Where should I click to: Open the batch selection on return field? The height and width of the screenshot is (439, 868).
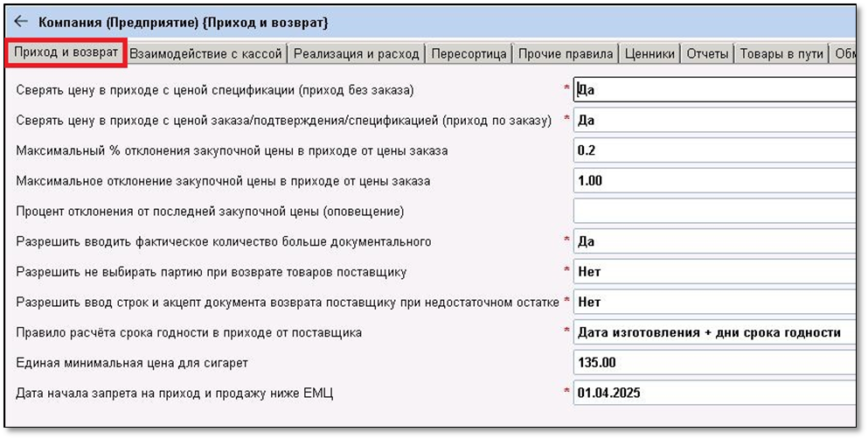(x=713, y=272)
